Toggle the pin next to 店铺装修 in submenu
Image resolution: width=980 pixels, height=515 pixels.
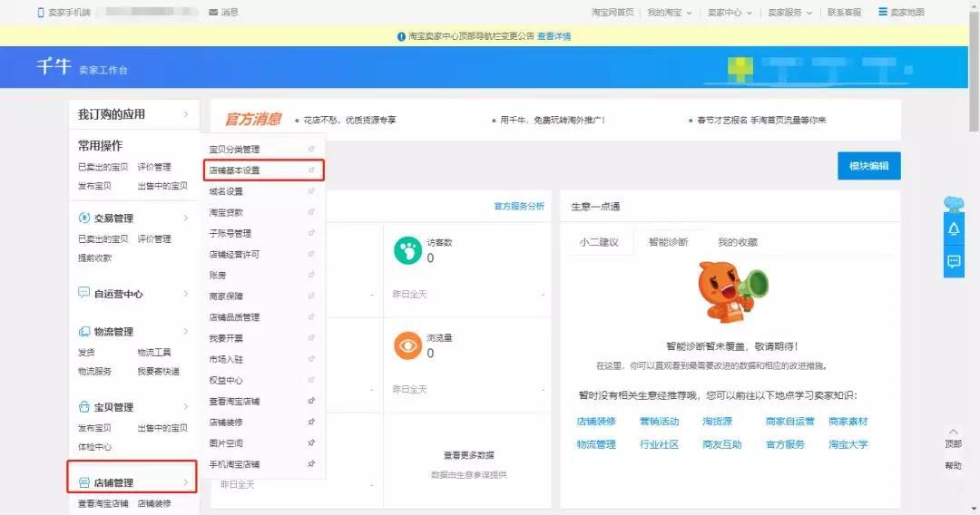click(311, 422)
